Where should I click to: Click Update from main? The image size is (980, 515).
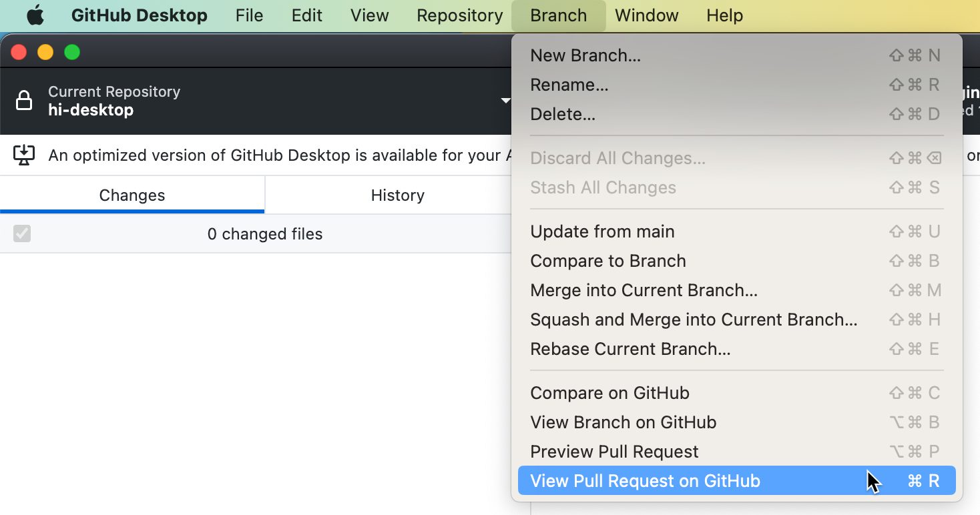pyautogui.click(x=601, y=231)
